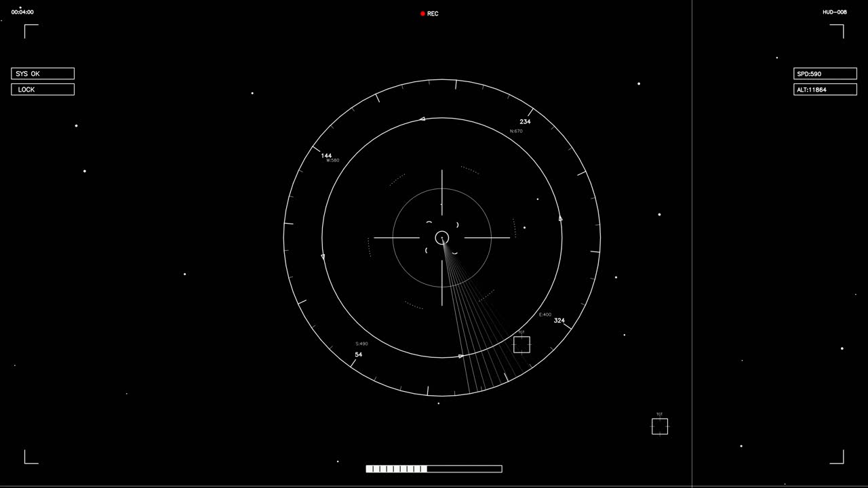
Task: Click the ALT:11864 altitude readout
Action: pos(825,89)
